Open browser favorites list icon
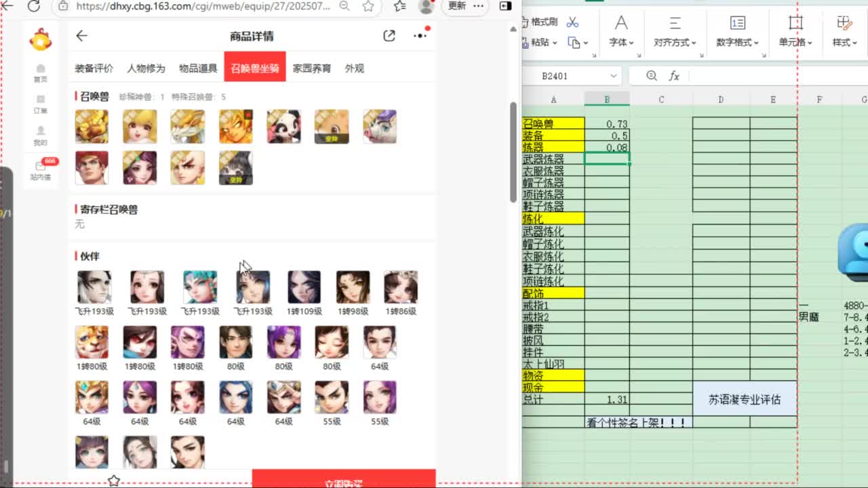 [400, 5]
